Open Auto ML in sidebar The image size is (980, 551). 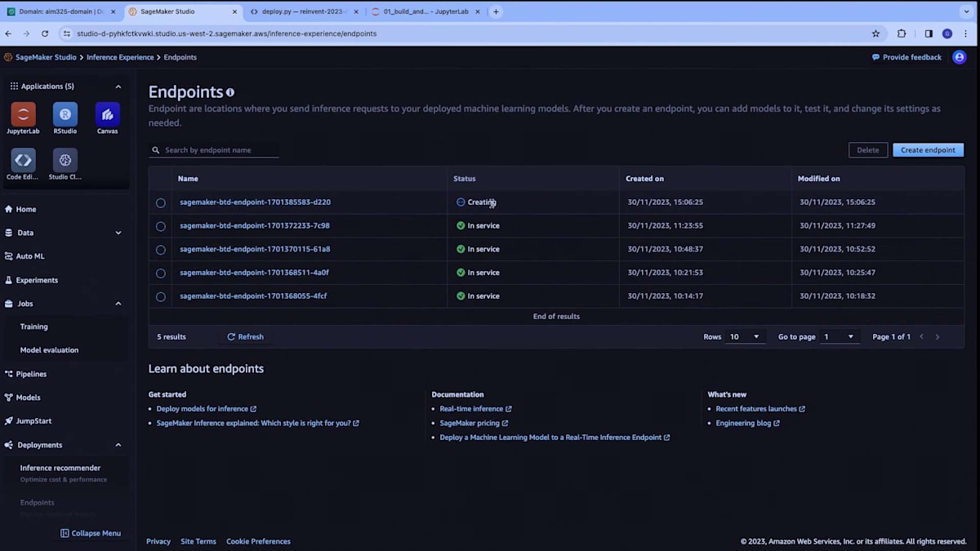(x=30, y=256)
